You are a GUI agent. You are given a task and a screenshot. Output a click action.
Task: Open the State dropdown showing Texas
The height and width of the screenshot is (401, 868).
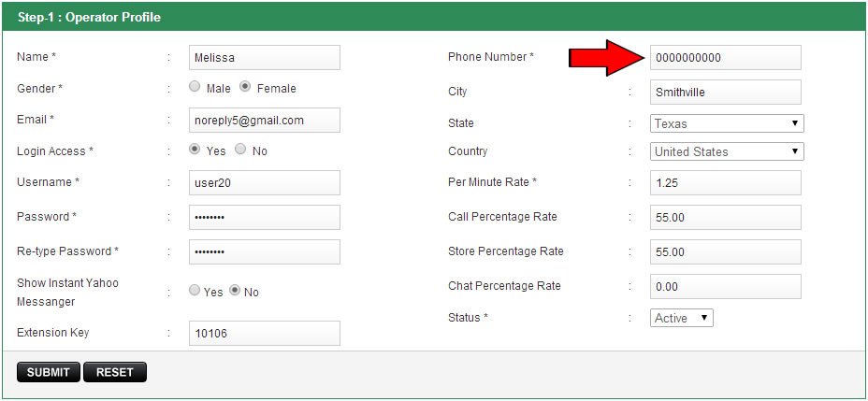tap(727, 123)
